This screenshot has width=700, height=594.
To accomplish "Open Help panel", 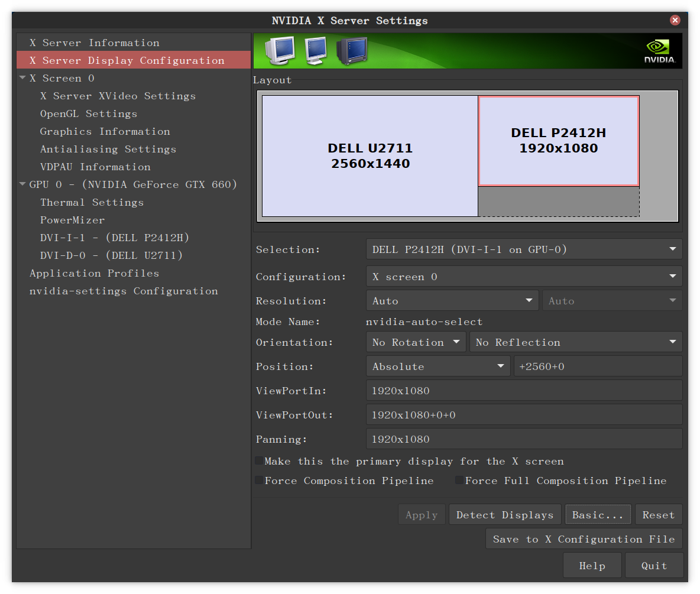I will click(592, 565).
